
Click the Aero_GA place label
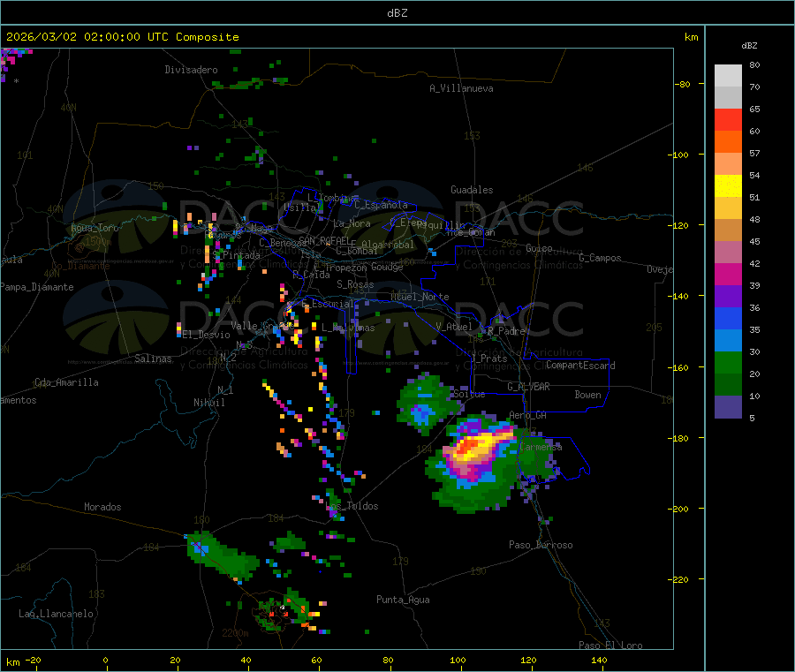528,415
